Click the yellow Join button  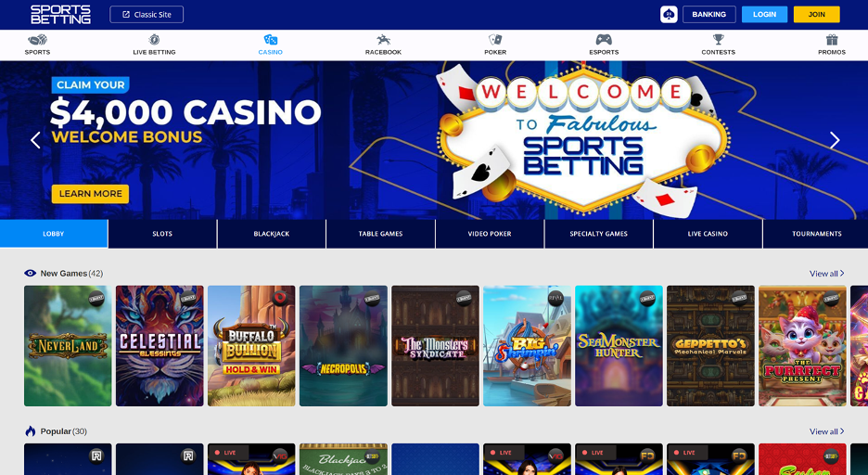click(816, 15)
